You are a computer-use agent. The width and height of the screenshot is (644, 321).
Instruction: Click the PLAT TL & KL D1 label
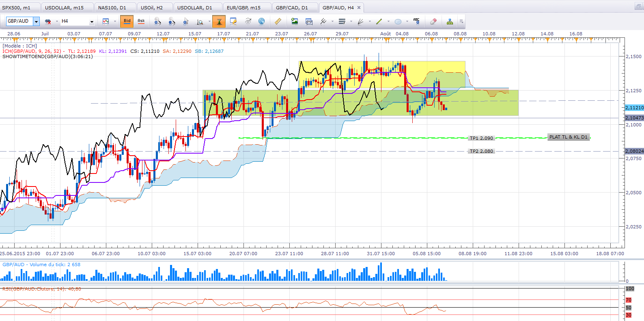click(568, 137)
